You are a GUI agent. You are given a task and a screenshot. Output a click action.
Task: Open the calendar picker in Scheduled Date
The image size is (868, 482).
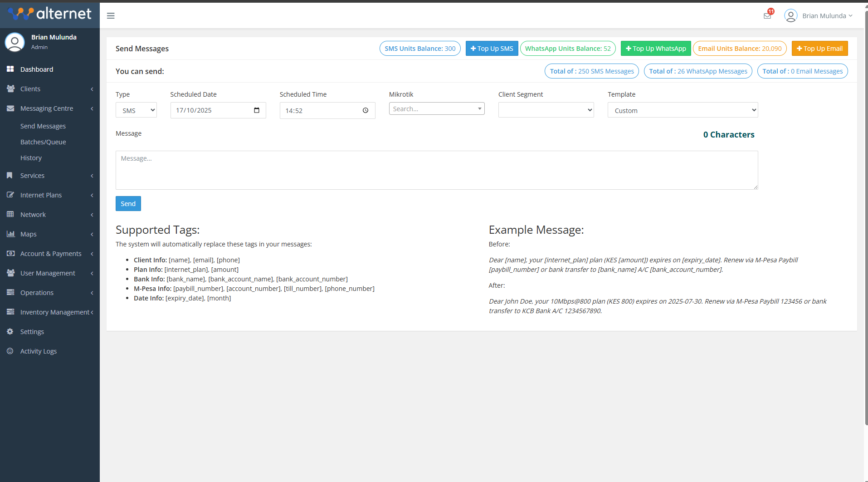257,110
